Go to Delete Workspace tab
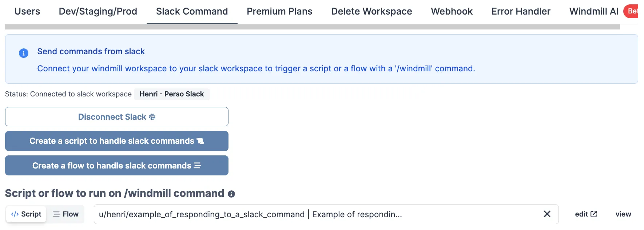The image size is (644, 230). click(371, 11)
